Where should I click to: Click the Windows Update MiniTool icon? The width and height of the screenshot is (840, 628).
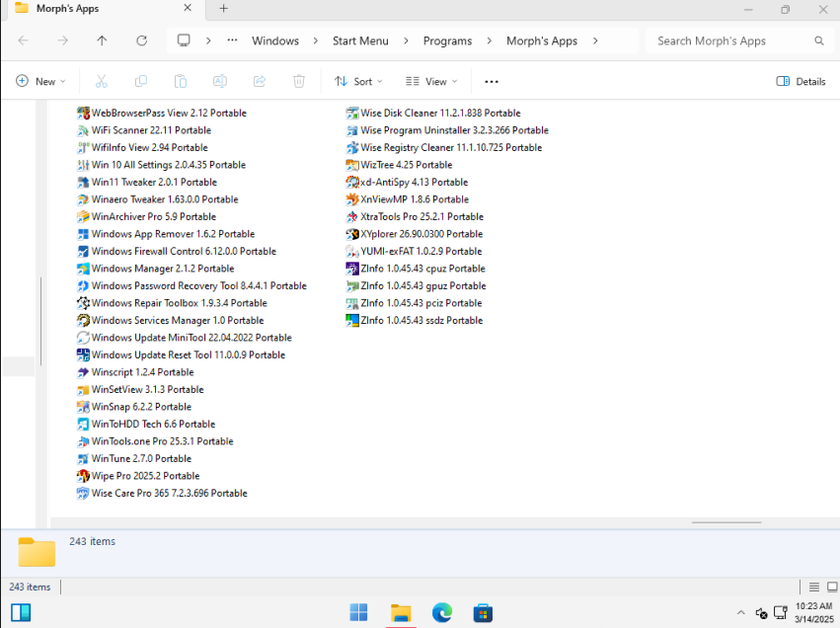(x=83, y=338)
